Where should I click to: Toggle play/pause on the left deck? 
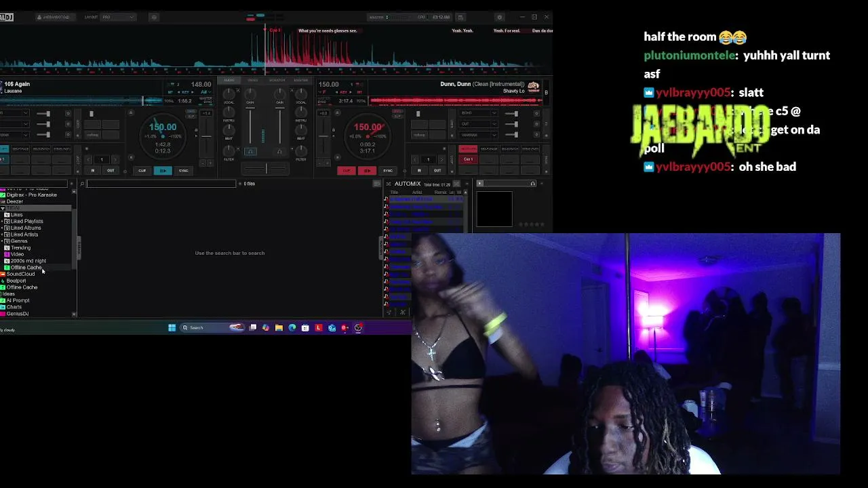pyautogui.click(x=163, y=171)
